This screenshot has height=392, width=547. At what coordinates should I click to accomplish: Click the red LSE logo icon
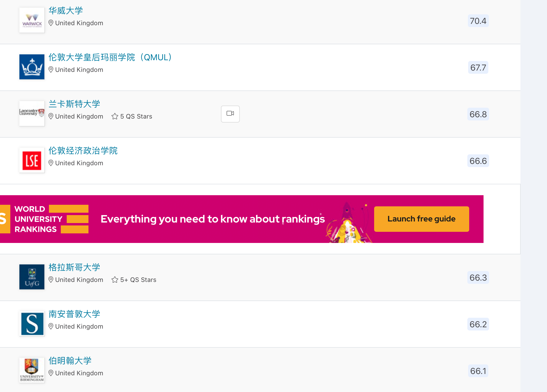click(x=32, y=160)
